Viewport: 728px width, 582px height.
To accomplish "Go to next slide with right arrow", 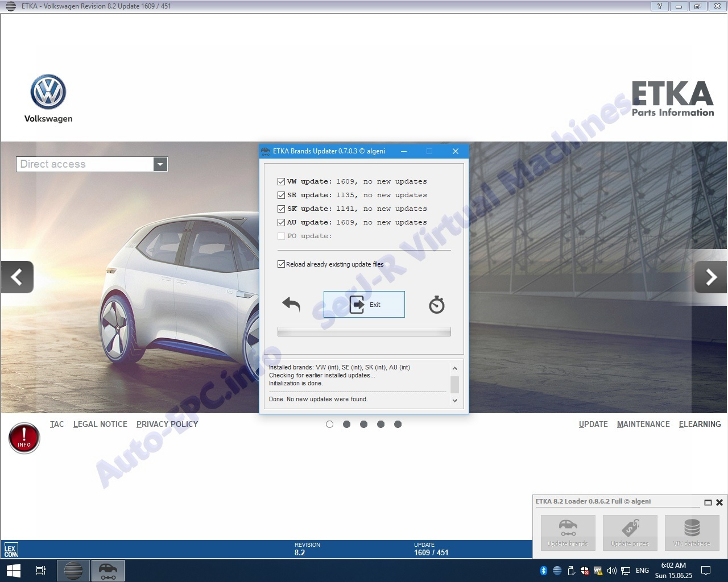I will click(x=710, y=277).
